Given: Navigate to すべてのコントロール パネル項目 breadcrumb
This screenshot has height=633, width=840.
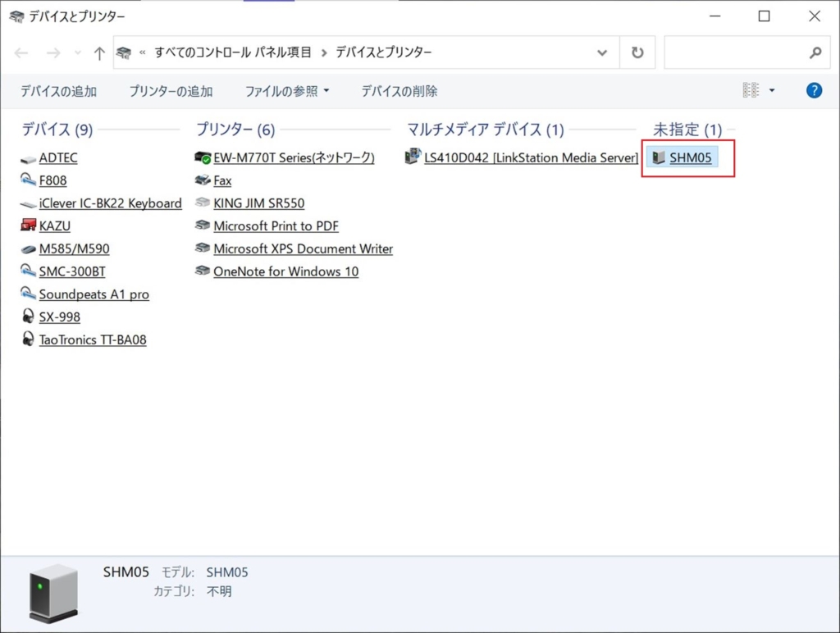Looking at the screenshot, I should pyautogui.click(x=233, y=52).
